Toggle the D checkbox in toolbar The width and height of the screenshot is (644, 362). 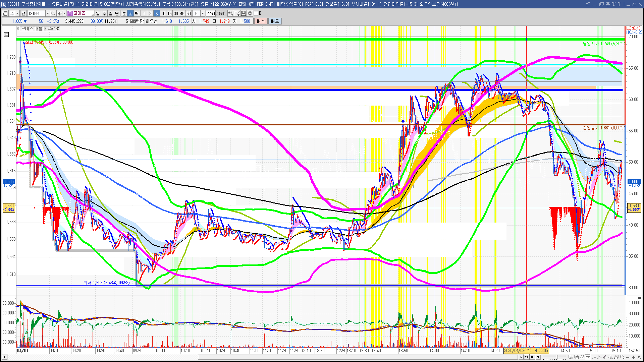click(256, 13)
